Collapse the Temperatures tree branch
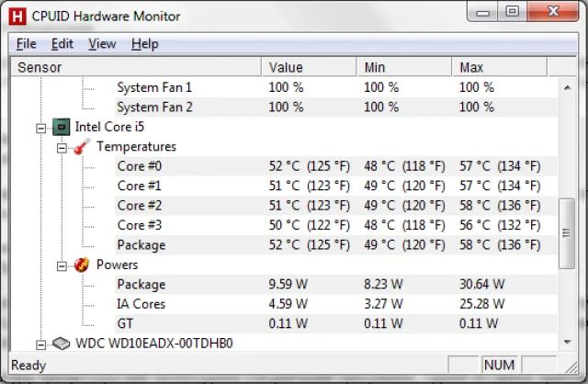The width and height of the screenshot is (588, 384). (x=62, y=148)
